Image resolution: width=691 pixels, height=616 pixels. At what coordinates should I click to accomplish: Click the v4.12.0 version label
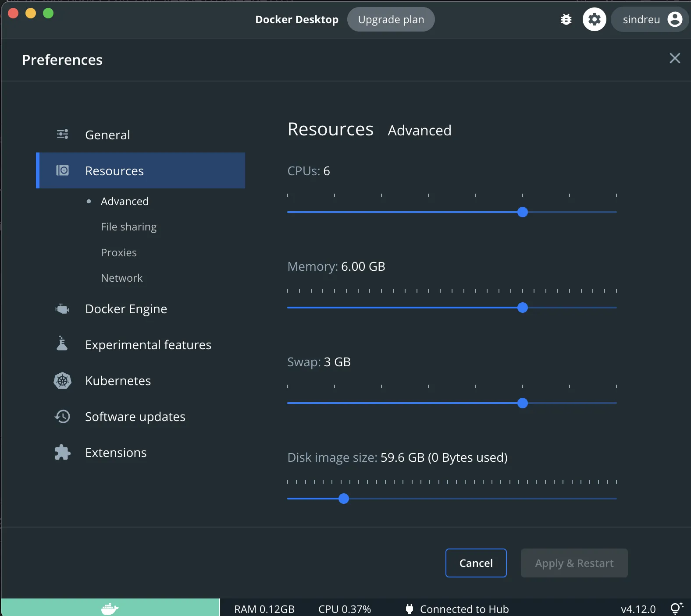pos(638,609)
